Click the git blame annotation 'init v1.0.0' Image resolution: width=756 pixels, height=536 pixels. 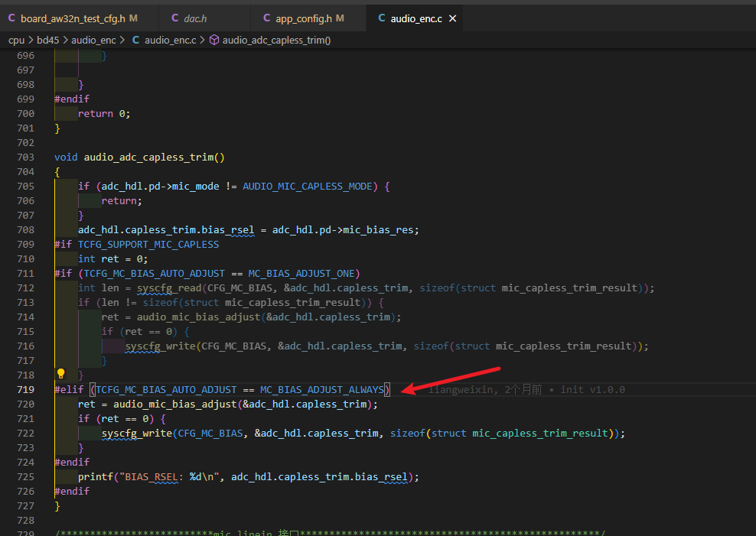click(592, 390)
